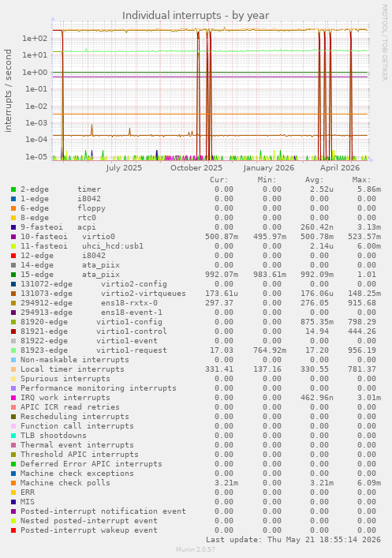
Task: Click the July 2025 x-axis label
Action: 124,167
